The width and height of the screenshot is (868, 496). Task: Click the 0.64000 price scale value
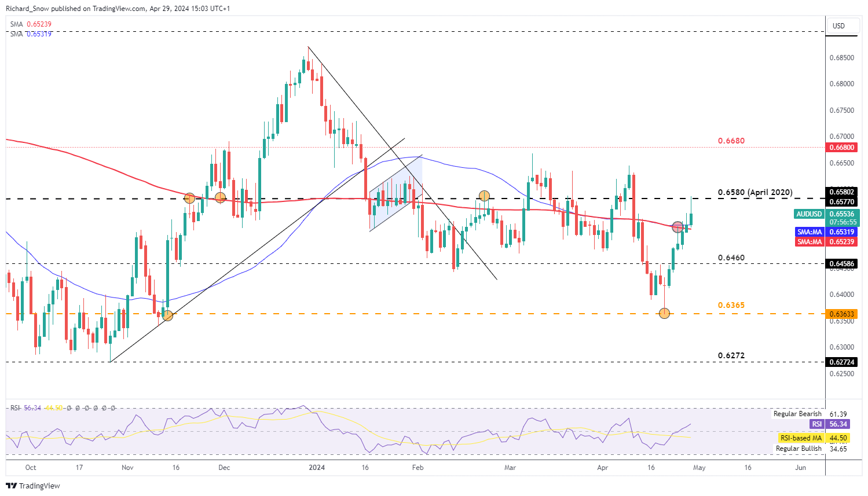(x=842, y=295)
